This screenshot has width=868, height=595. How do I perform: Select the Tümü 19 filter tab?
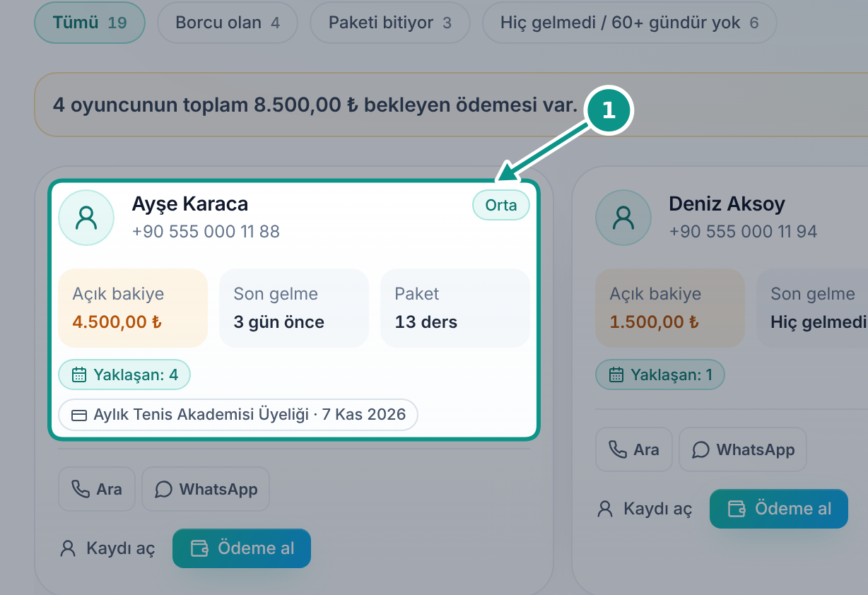pyautogui.click(x=90, y=23)
